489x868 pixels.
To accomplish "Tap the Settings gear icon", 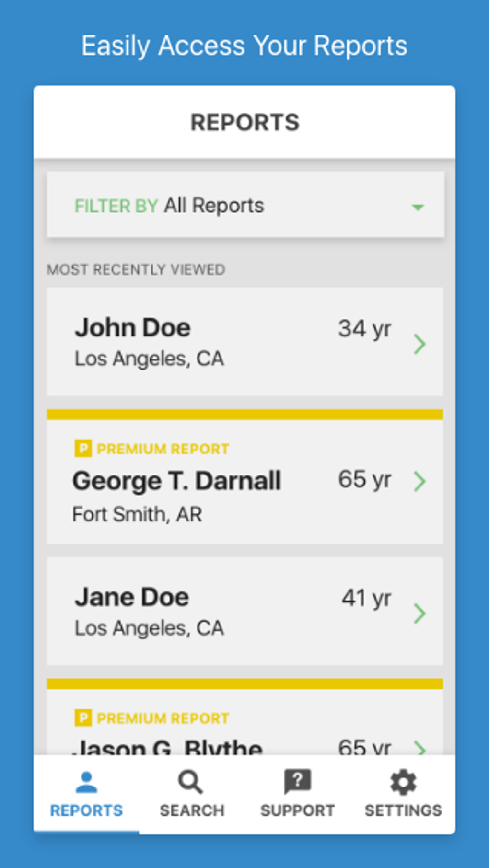I will click(x=403, y=782).
